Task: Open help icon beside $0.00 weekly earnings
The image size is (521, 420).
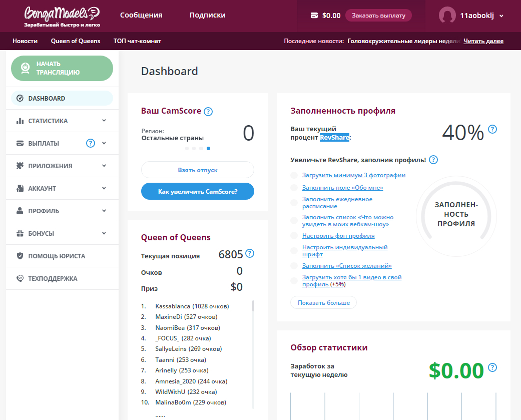Action: click(x=492, y=367)
